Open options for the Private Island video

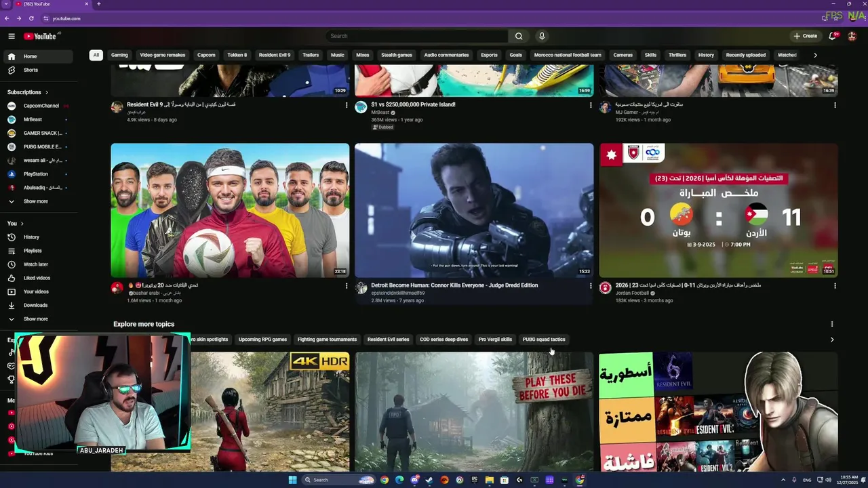[591, 105]
